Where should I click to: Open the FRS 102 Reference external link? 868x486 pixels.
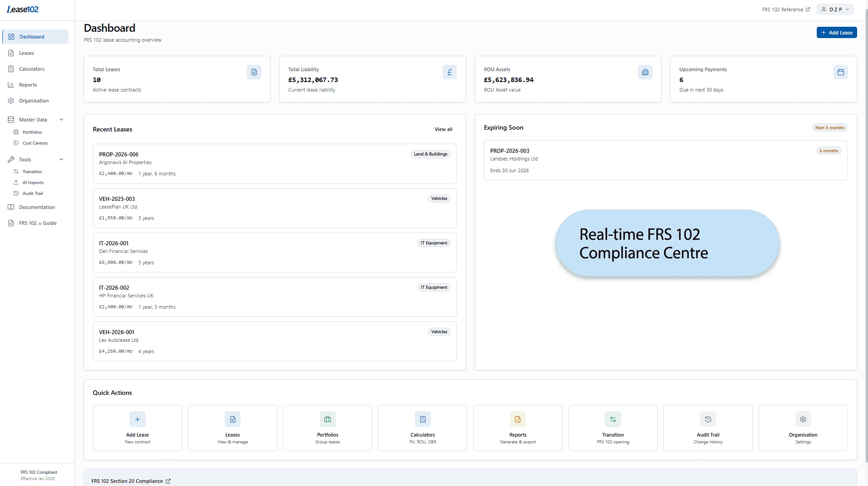[x=785, y=9]
